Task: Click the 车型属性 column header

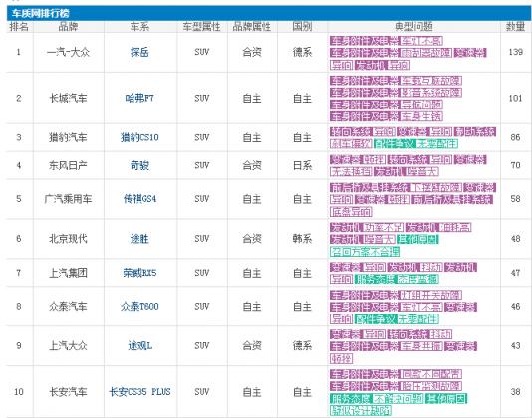Action: point(201,27)
